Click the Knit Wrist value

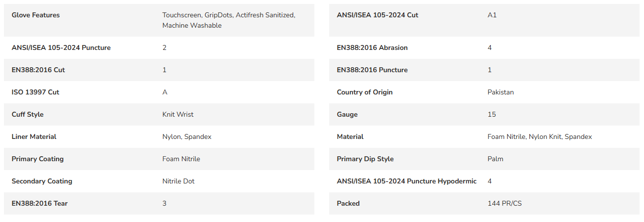[178, 115]
